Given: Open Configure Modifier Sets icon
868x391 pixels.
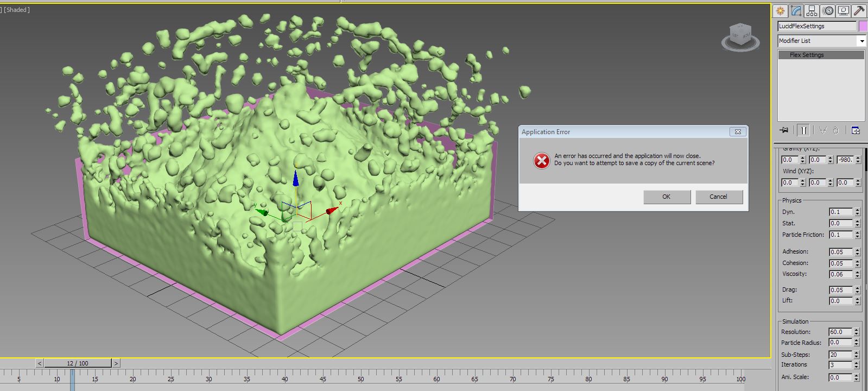Looking at the screenshot, I should click(x=856, y=130).
